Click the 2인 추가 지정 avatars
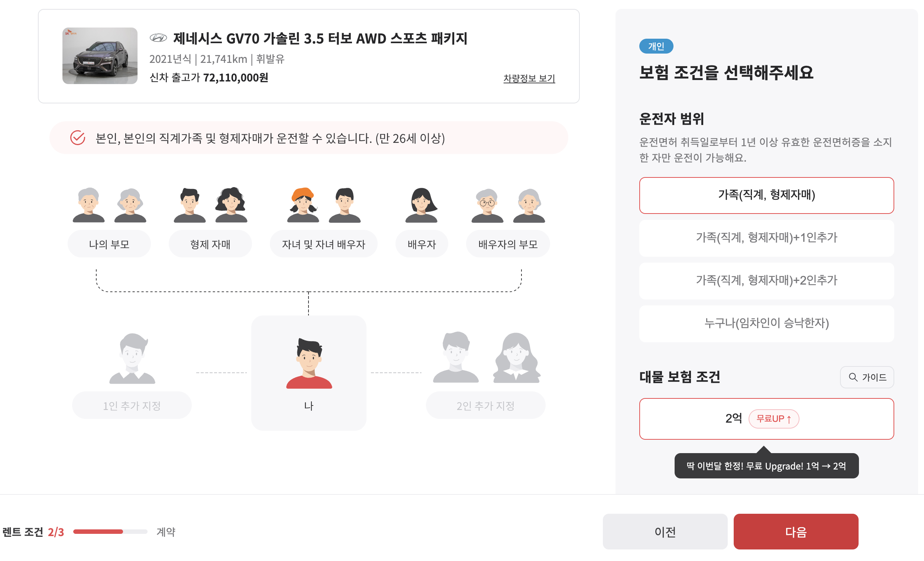Image resolution: width=924 pixels, height=561 pixels. tap(486, 358)
